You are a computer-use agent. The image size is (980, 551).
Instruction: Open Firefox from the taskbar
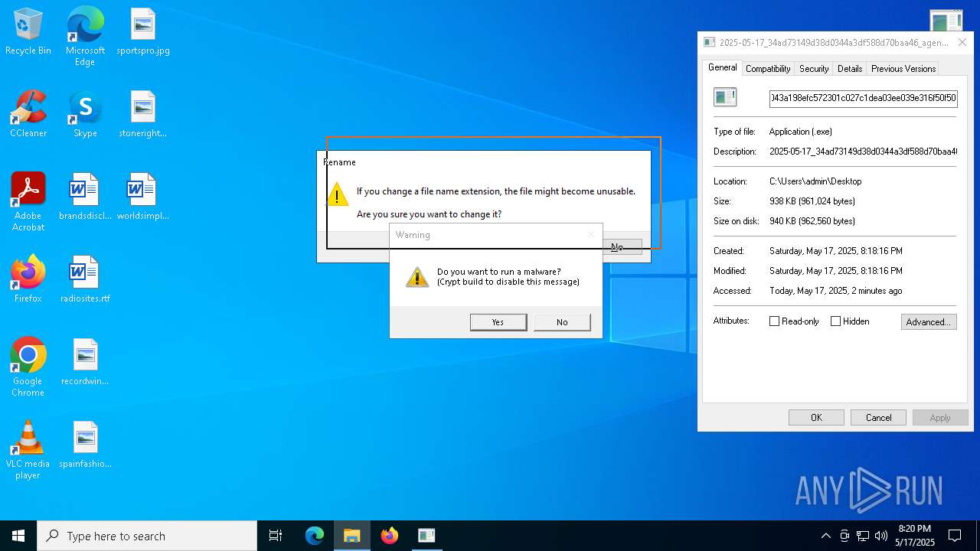click(x=390, y=536)
